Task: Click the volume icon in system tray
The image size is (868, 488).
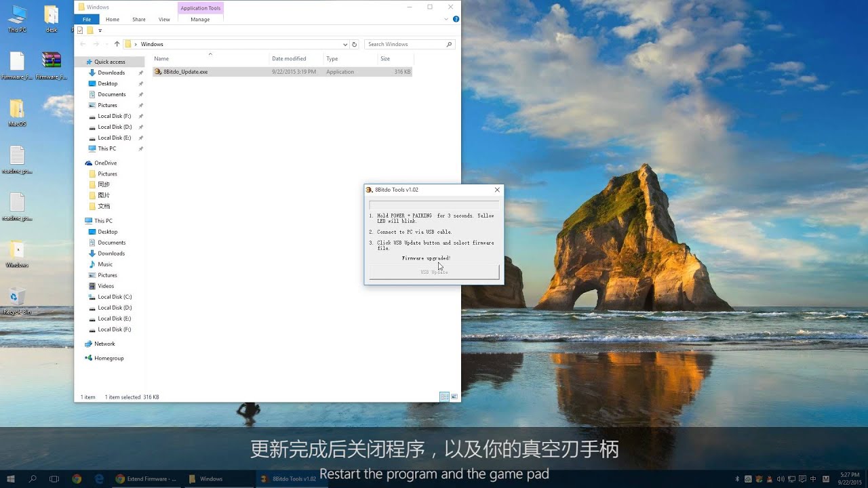Action: tap(781, 479)
